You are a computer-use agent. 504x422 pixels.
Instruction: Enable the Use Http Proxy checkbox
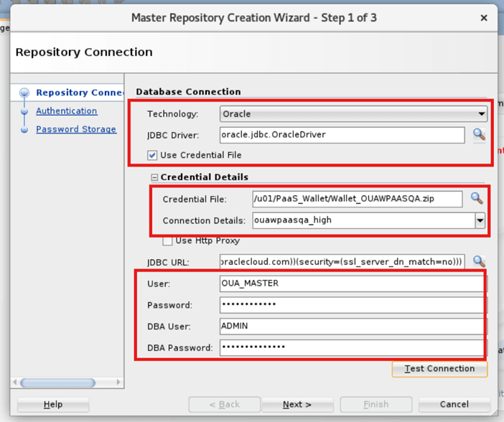(x=167, y=240)
